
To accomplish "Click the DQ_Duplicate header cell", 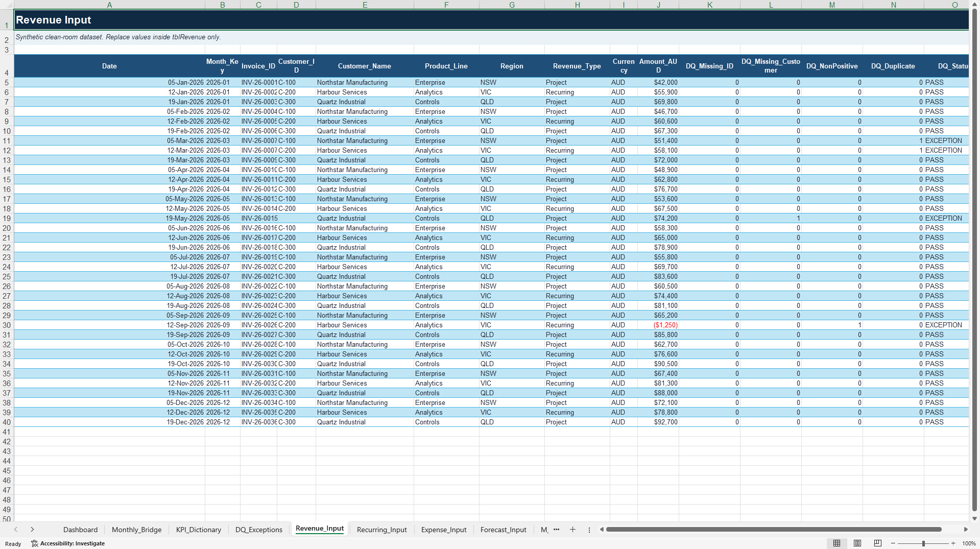I will [893, 66].
